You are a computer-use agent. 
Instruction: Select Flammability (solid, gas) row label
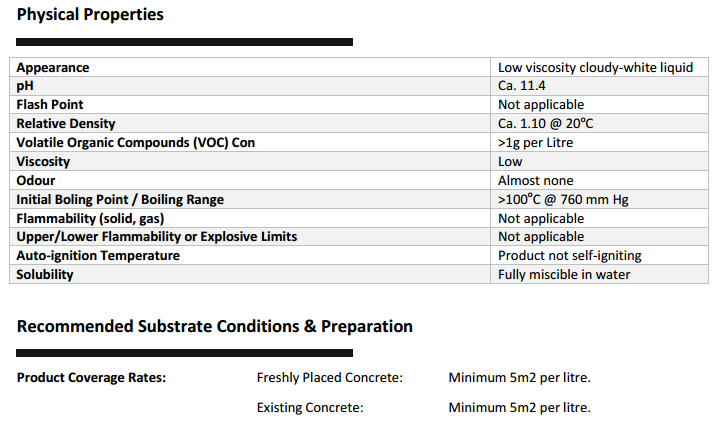pos(90,219)
